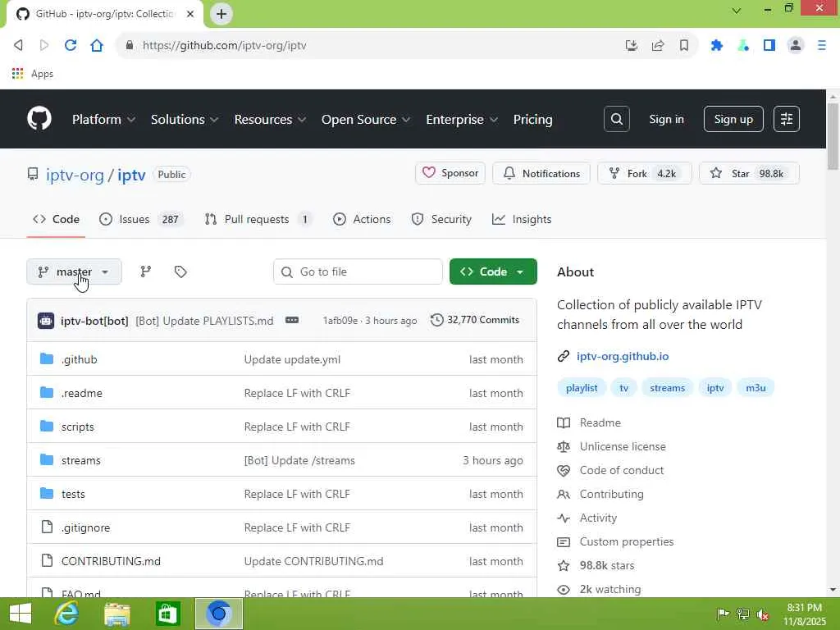Viewport: 840px width, 630px height.
Task: Open the .gitignore file
Action: coord(85,527)
